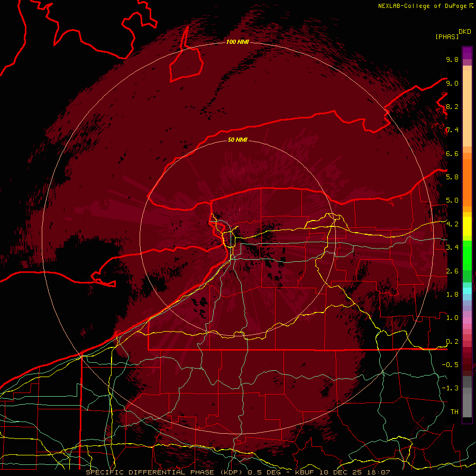Select the 2.6 value on the scale
Screen dimensions: 476x476
click(452, 271)
